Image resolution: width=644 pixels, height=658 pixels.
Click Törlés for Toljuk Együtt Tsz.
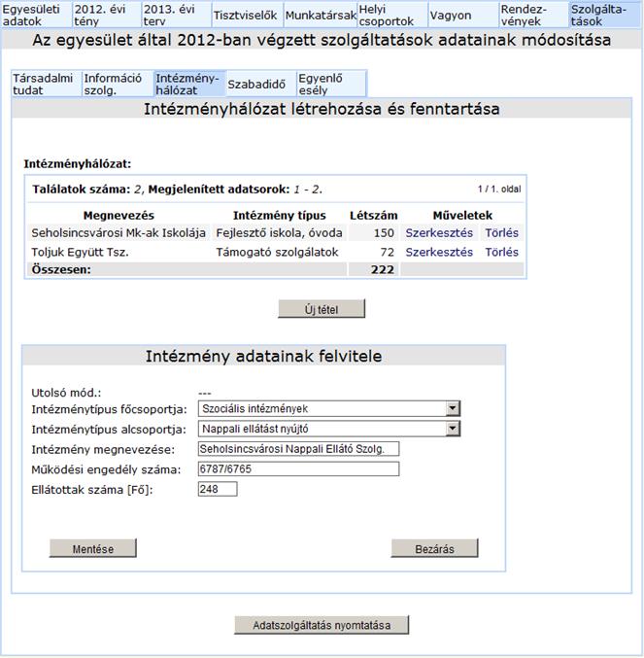(x=501, y=252)
